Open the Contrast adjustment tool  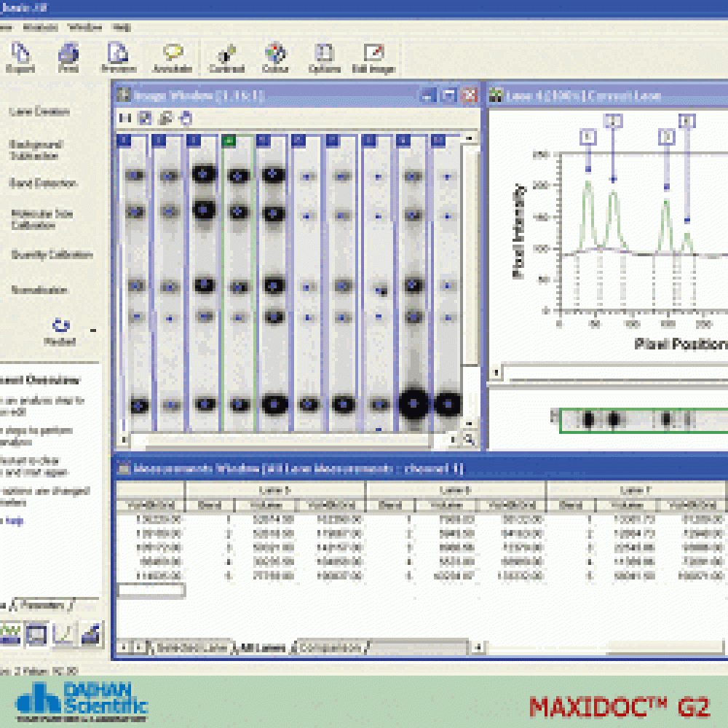click(x=226, y=57)
